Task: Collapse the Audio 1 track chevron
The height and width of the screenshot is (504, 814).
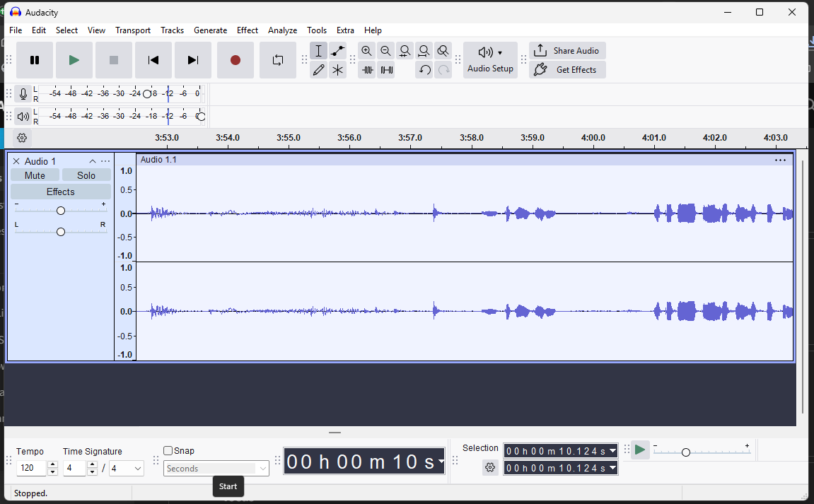Action: click(x=92, y=161)
